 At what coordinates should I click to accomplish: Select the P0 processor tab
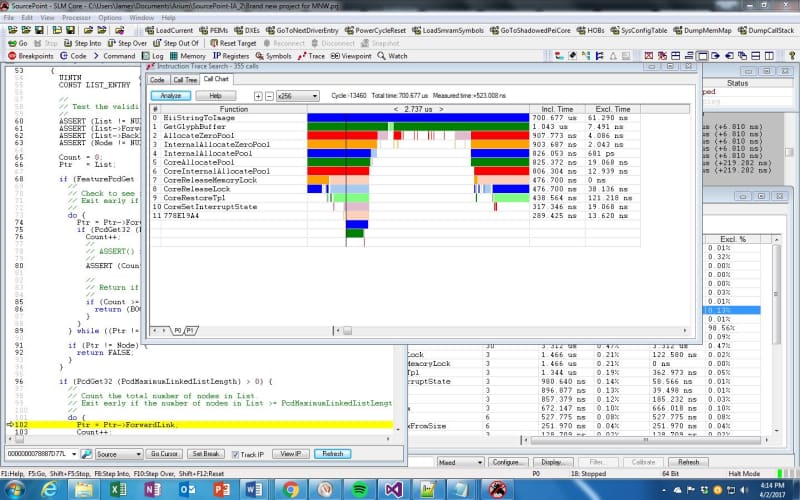coord(178,331)
